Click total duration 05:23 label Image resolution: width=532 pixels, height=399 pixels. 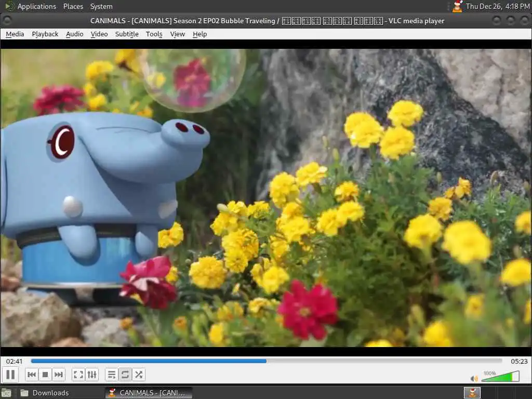tap(519, 362)
